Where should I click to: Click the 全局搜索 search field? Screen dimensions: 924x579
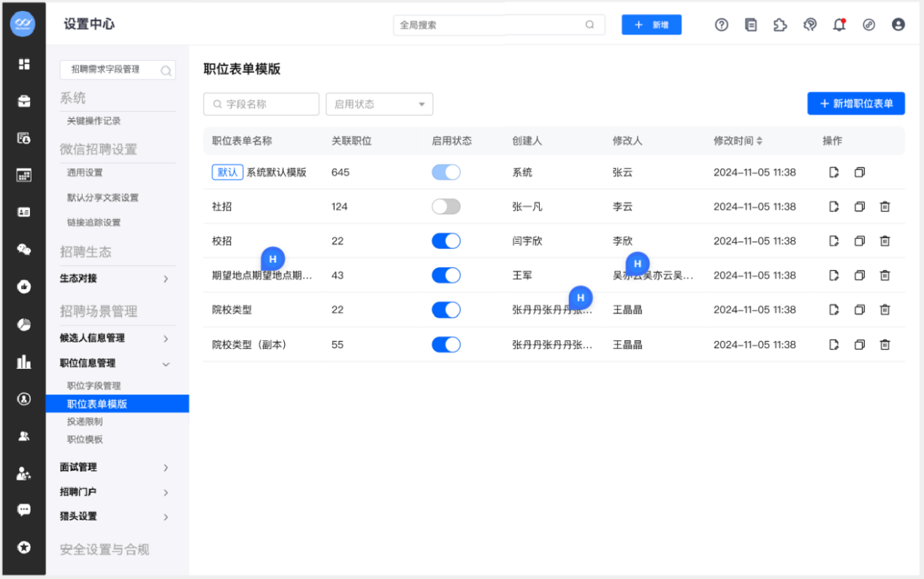pyautogui.click(x=489, y=25)
